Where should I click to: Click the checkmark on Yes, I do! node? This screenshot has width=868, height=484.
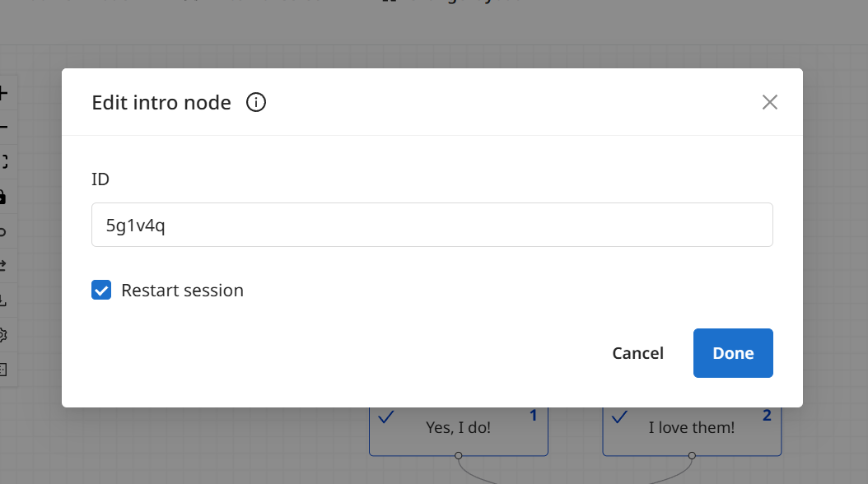click(386, 417)
